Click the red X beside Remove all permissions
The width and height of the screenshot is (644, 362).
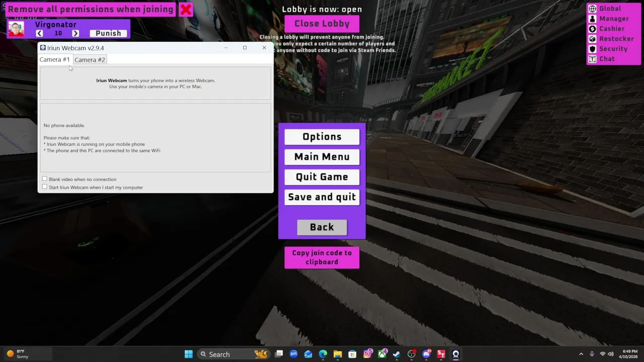coord(186,9)
